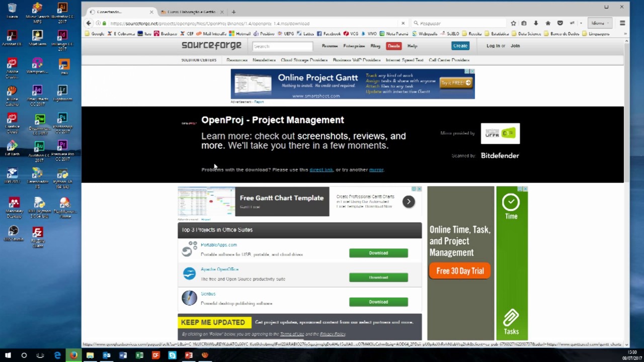Open Excel from the taskbar
Screen dimensions: 644x362
139,355
